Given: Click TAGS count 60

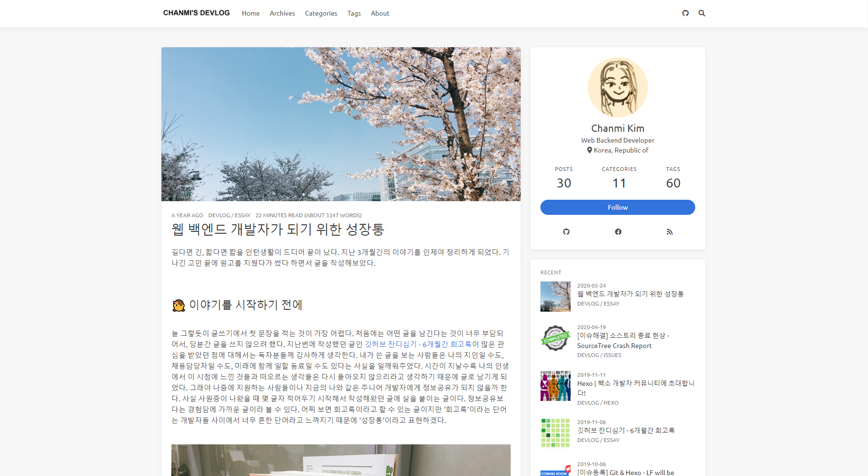Looking at the screenshot, I should 674,183.
